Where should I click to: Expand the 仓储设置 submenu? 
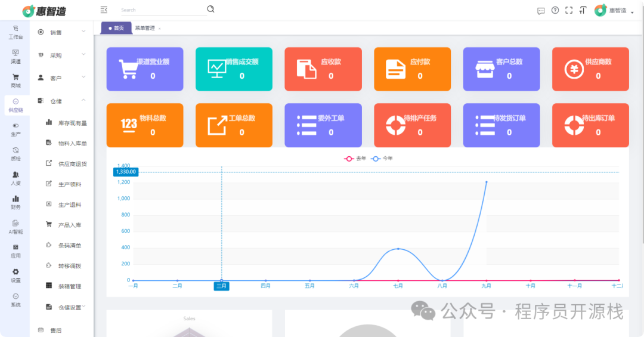[66, 307]
